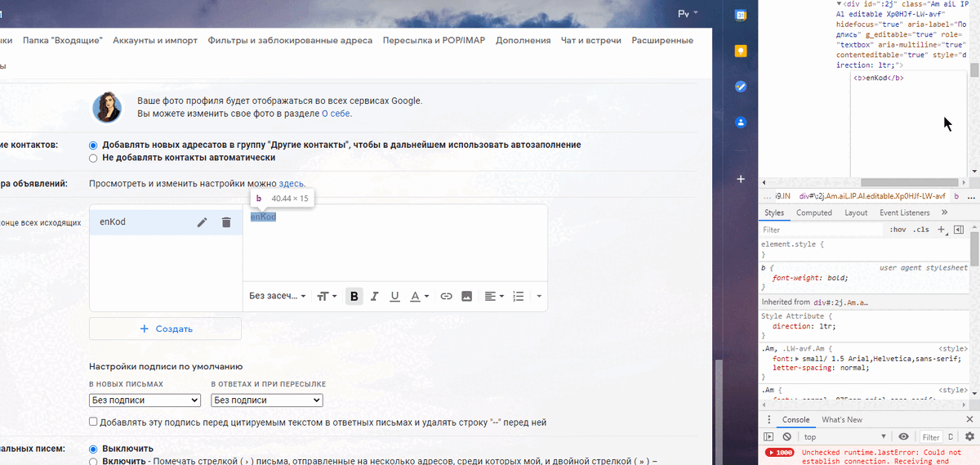Open Google Tasks in the side panel

tap(741, 87)
